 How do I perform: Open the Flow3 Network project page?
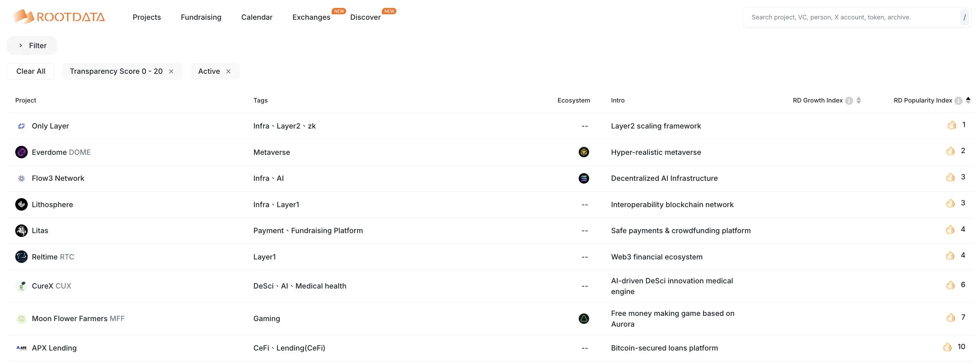(x=58, y=178)
